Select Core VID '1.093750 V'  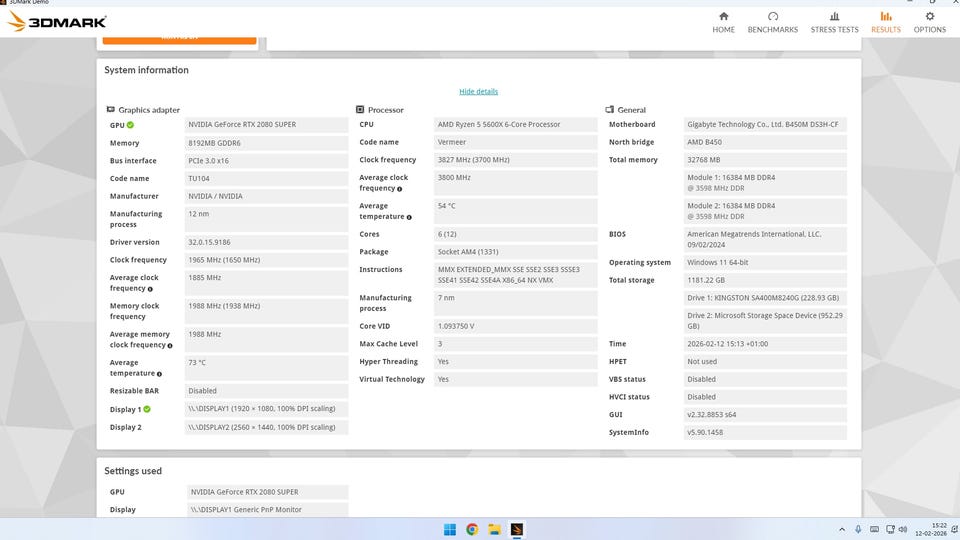pos(516,326)
